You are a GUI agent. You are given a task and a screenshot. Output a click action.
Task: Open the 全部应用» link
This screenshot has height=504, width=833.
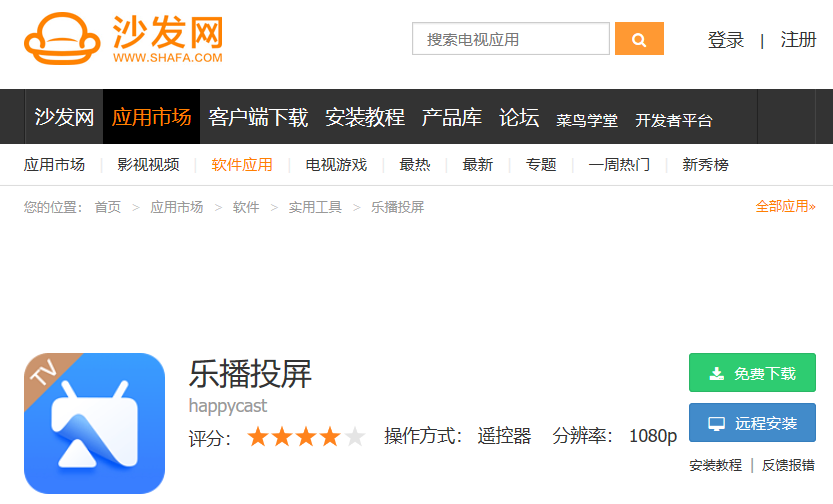coord(786,207)
